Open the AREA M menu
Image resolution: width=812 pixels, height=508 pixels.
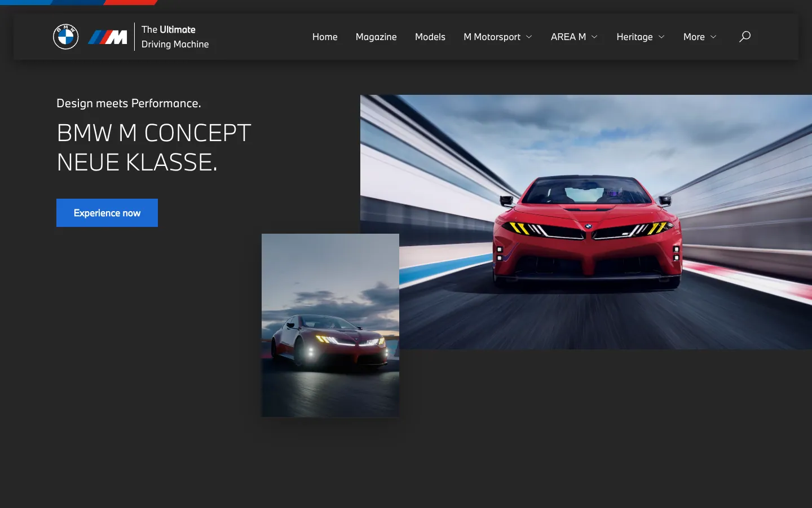pyautogui.click(x=568, y=37)
